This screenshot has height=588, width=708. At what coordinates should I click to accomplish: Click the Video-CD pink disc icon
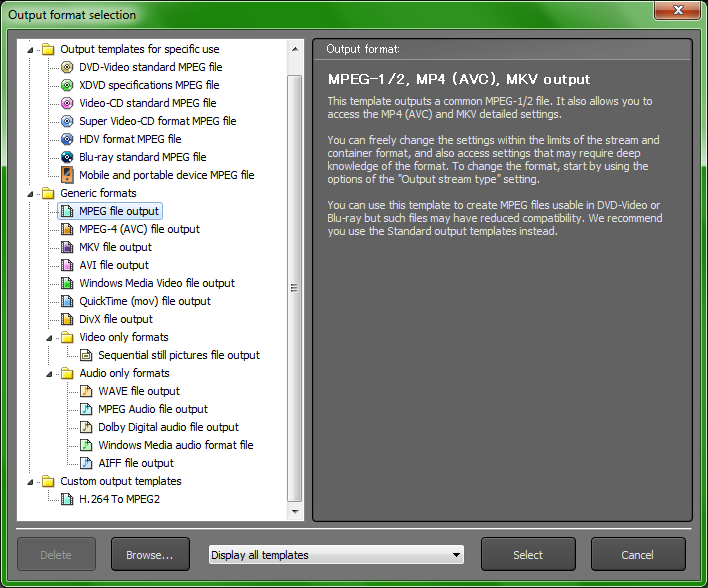67,103
